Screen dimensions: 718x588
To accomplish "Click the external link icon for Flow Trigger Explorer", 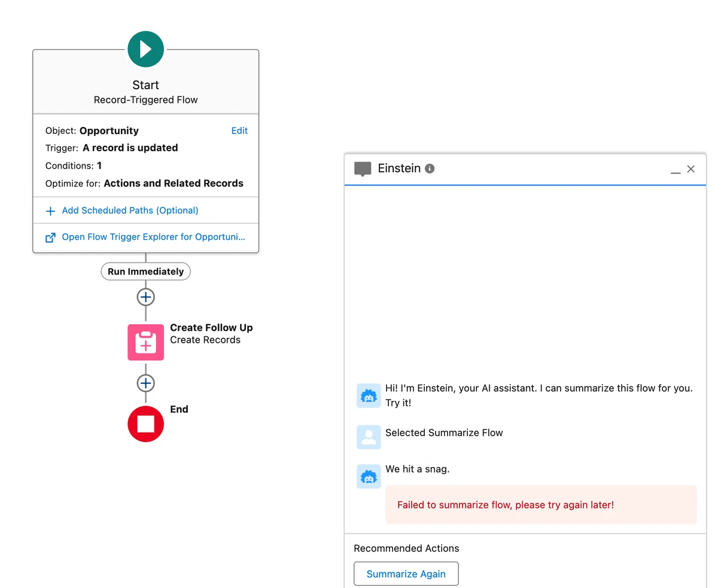I will pos(51,237).
